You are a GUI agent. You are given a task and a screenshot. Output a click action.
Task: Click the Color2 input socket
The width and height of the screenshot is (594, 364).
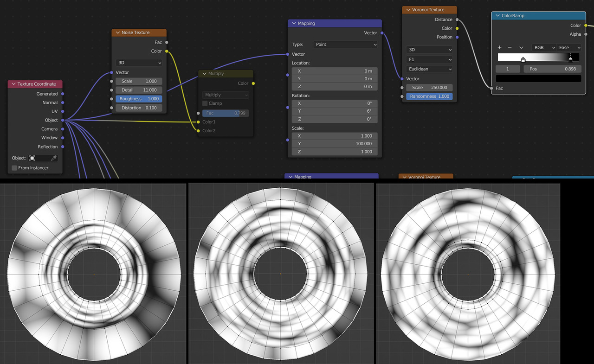click(199, 131)
